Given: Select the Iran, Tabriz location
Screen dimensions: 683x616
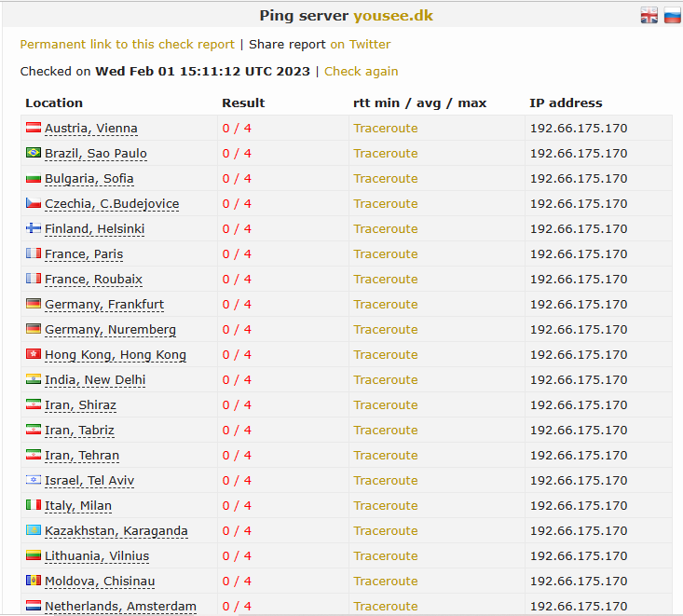Looking at the screenshot, I should pyautogui.click(x=80, y=431).
